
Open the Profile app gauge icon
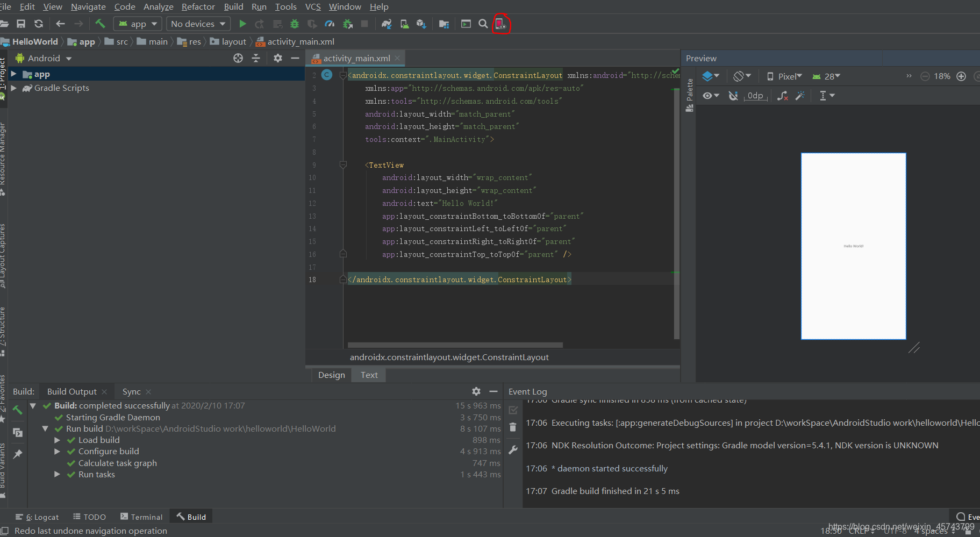pyautogui.click(x=330, y=24)
